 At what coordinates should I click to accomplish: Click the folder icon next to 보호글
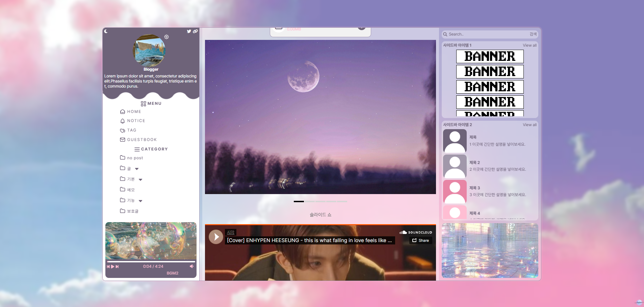[x=123, y=211]
